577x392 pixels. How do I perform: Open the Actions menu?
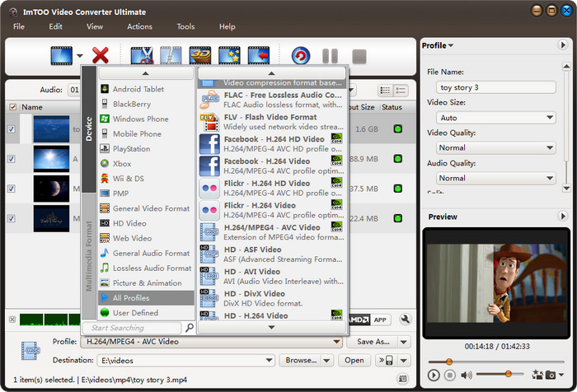coord(139,26)
